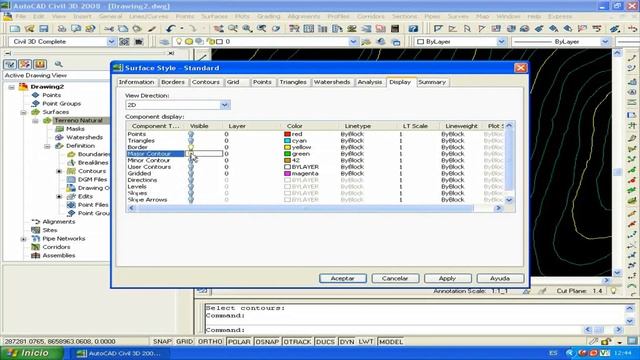Open the color control ByLayer dropdown
This screenshot has width=640, height=360.
point(501,42)
